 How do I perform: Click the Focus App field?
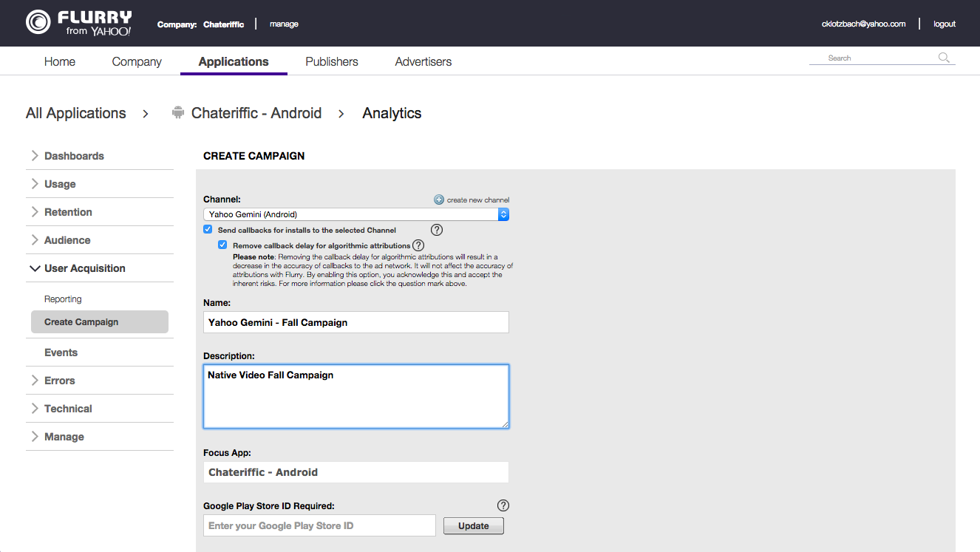356,472
